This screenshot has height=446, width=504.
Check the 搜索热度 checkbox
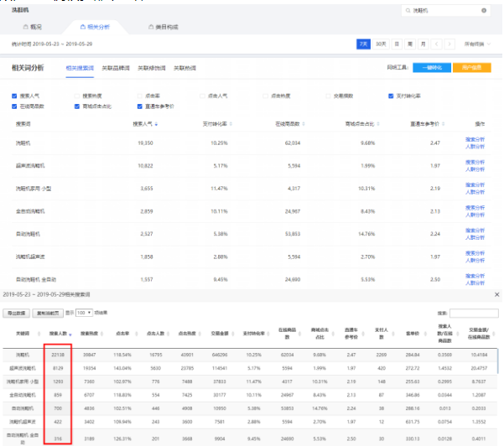tap(77, 96)
